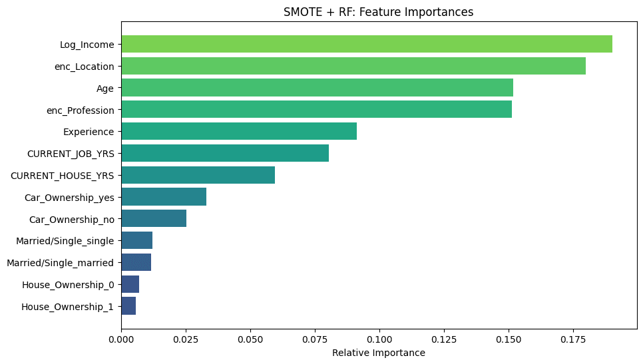Click the "Relative Importance" axis label
This screenshot has width=643, height=364.
click(x=378, y=353)
